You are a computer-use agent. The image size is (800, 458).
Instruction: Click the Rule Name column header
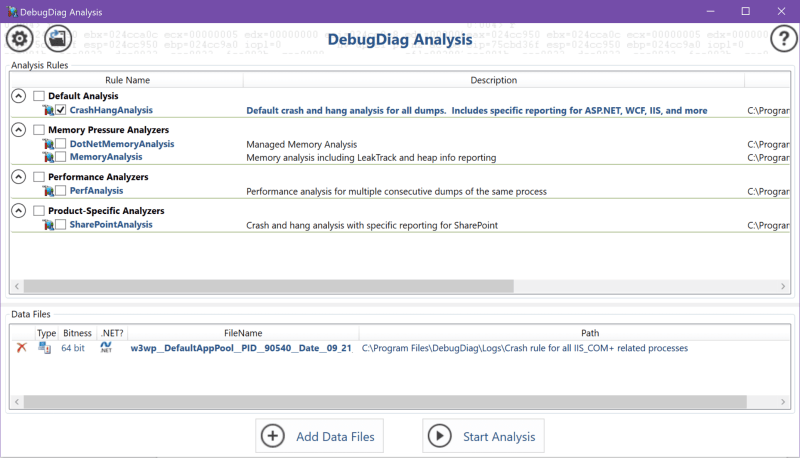(x=127, y=80)
